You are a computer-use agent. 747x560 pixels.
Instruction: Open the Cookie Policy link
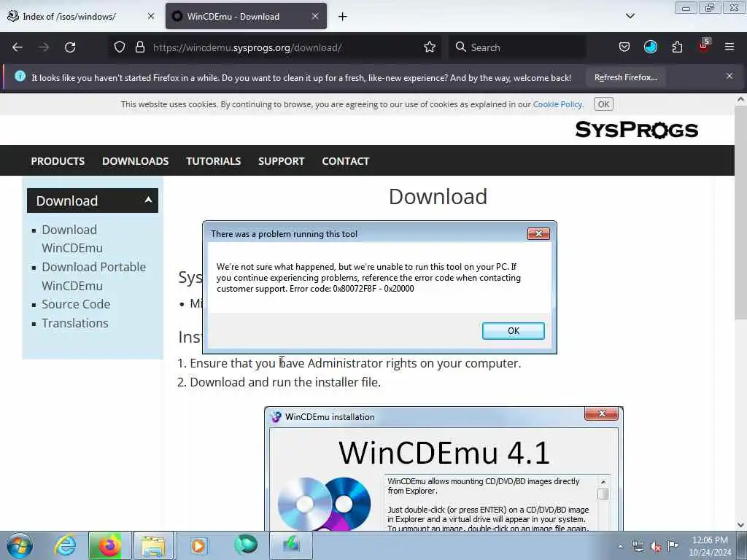pyautogui.click(x=557, y=104)
